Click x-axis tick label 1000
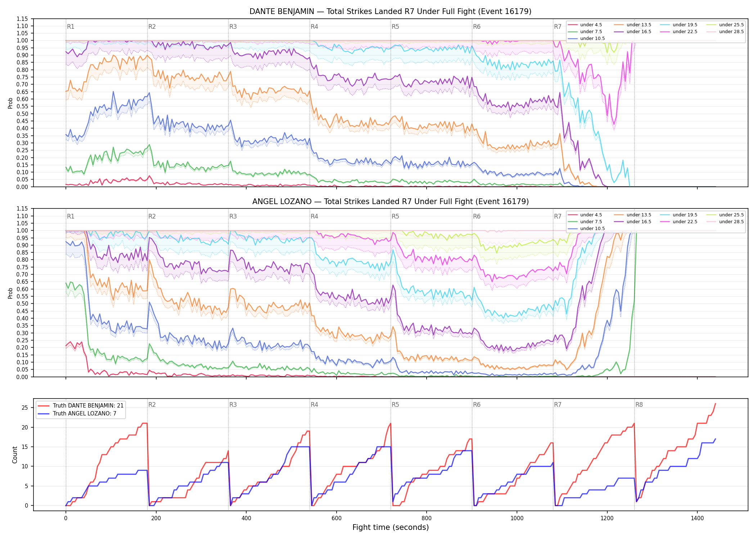The height and width of the screenshot is (540, 756). [x=517, y=518]
